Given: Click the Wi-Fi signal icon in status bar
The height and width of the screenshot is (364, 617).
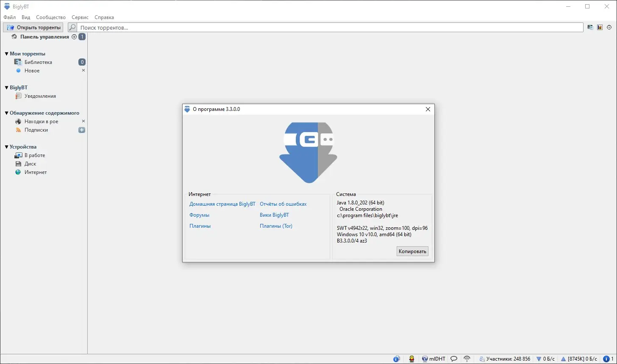Looking at the screenshot, I should [x=467, y=359].
